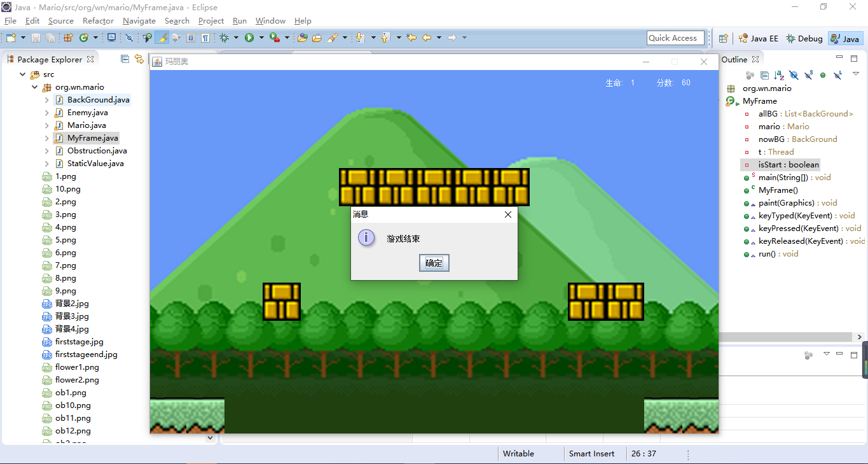Switch to Debug perspective

pos(804,38)
